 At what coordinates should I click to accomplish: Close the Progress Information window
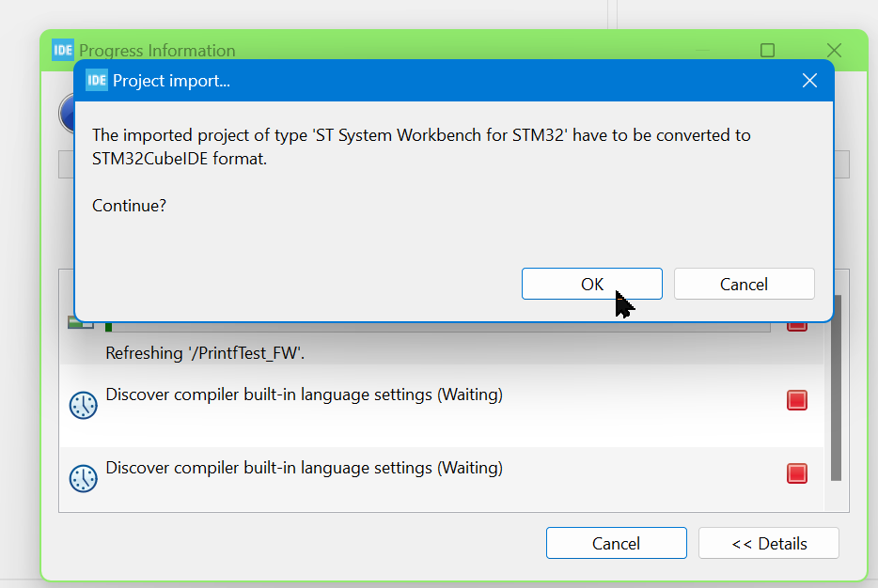[x=834, y=50]
